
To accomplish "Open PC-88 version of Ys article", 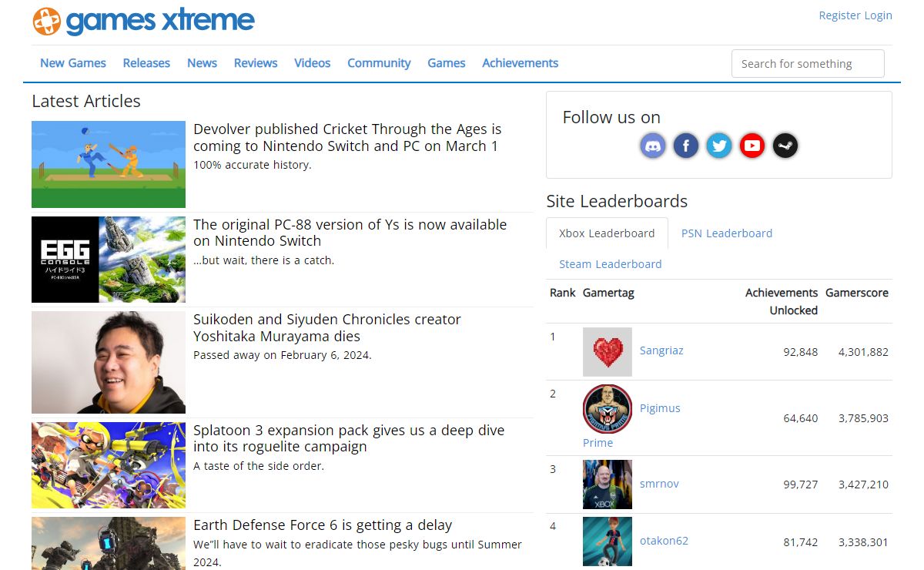I will (350, 233).
